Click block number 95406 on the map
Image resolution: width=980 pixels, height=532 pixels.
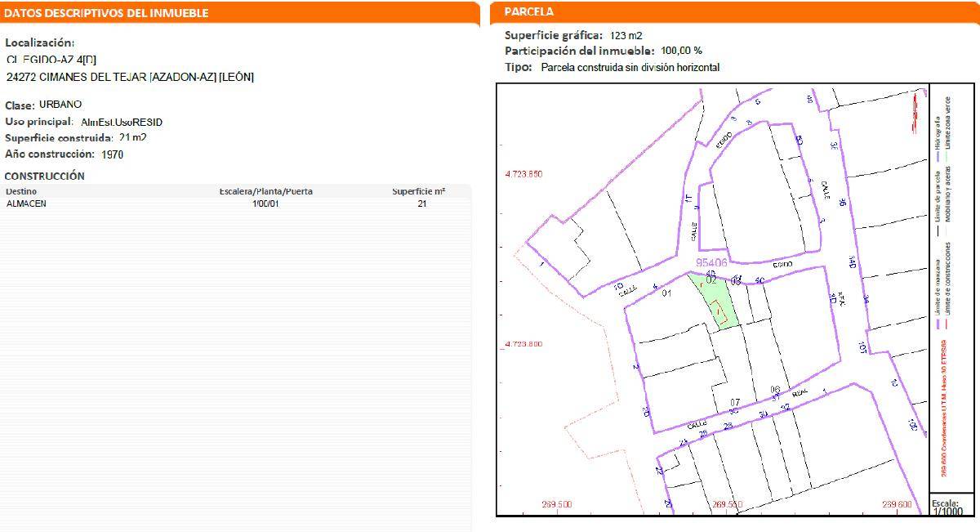pyautogui.click(x=710, y=263)
